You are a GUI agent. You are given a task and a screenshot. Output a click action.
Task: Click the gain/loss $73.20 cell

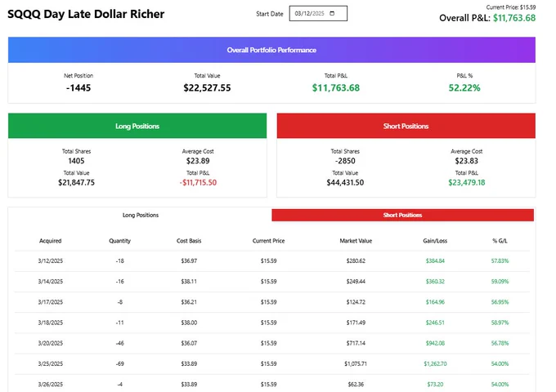435,384
